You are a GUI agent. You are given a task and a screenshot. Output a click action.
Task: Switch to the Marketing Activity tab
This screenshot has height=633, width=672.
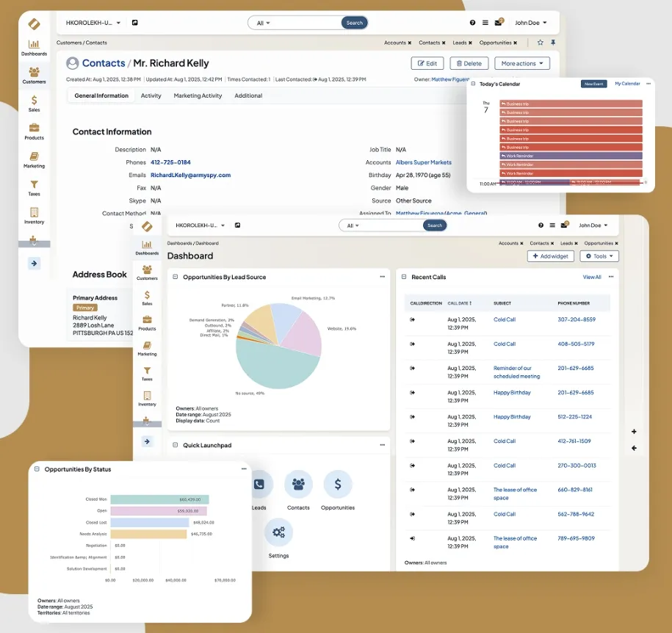pyautogui.click(x=198, y=95)
